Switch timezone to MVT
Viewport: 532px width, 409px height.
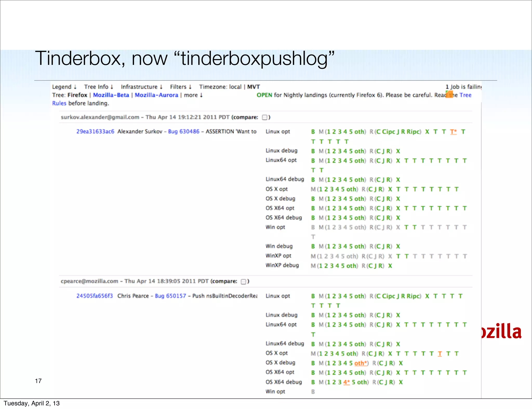pos(253,87)
